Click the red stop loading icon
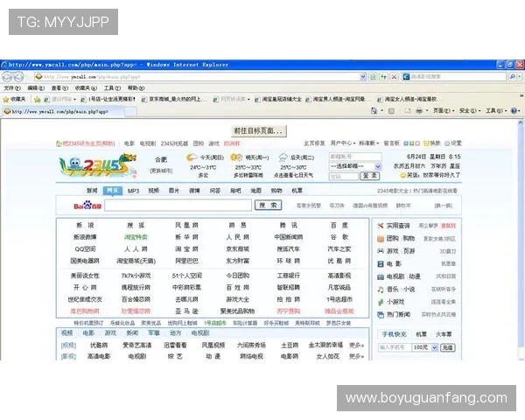The image size is (525, 420). click(394, 77)
